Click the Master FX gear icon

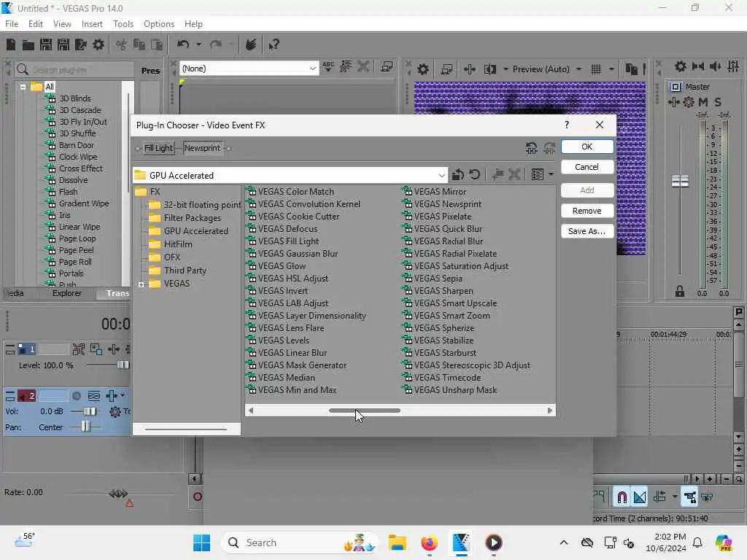click(x=689, y=102)
